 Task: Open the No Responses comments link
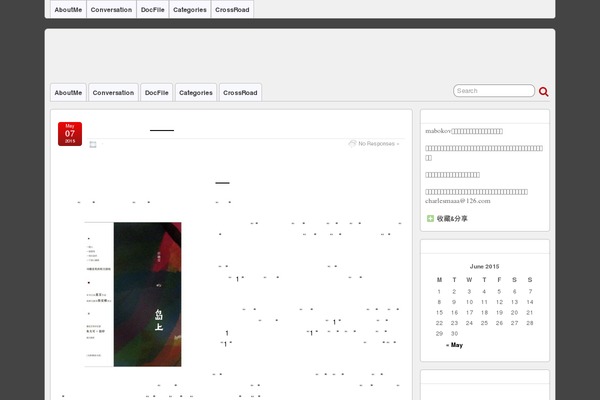[378, 144]
